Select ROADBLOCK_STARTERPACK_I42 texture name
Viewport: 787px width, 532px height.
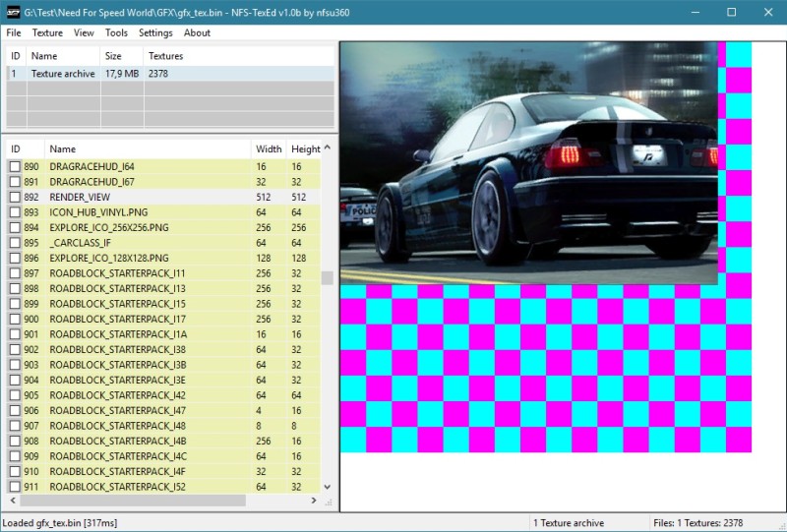pos(117,395)
